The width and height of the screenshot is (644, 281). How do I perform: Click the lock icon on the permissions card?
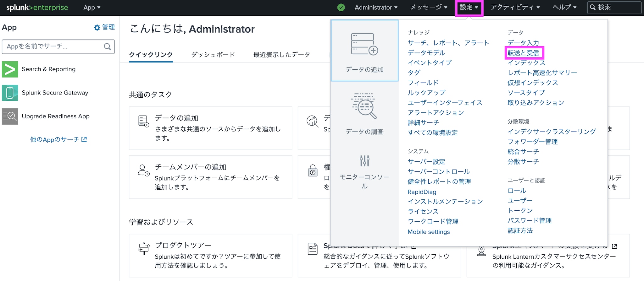pyautogui.click(x=313, y=170)
